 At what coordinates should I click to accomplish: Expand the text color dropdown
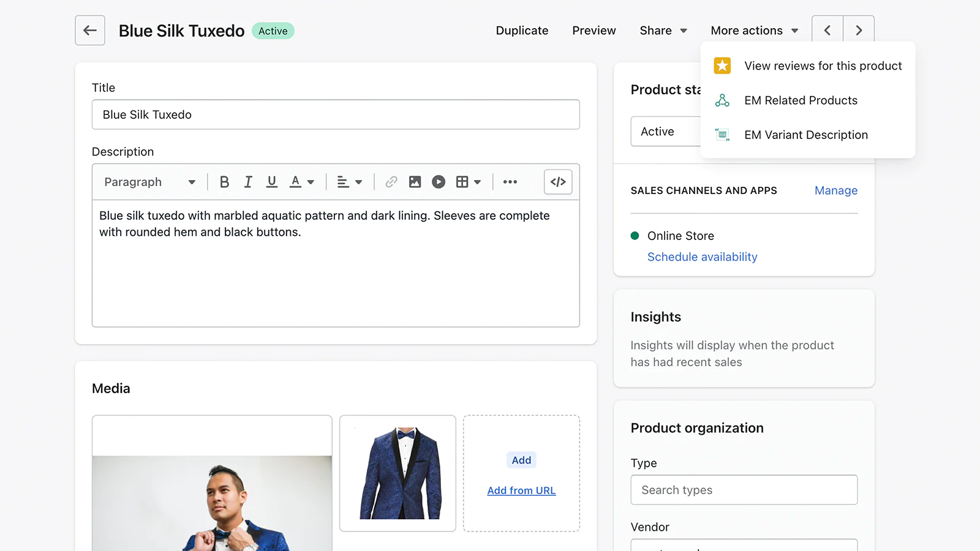[x=302, y=182]
